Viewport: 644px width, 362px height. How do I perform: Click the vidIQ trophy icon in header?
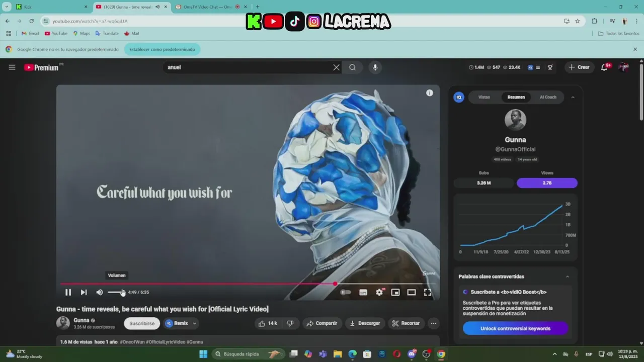[550, 67]
